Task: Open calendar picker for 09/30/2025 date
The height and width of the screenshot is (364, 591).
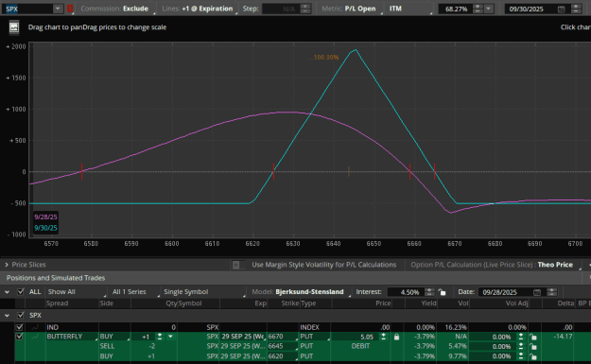Action: [562, 9]
